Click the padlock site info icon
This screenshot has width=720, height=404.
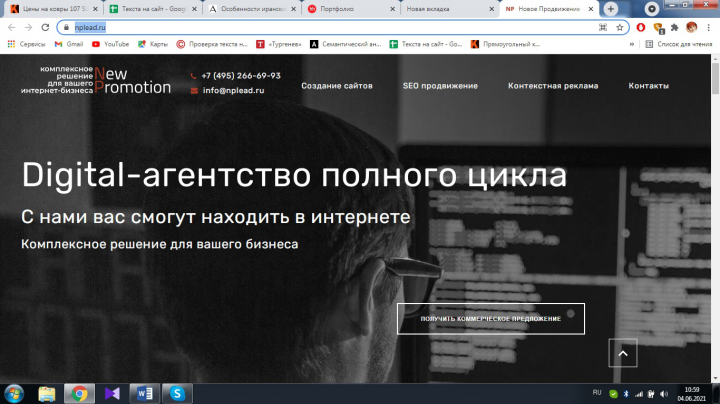66,28
